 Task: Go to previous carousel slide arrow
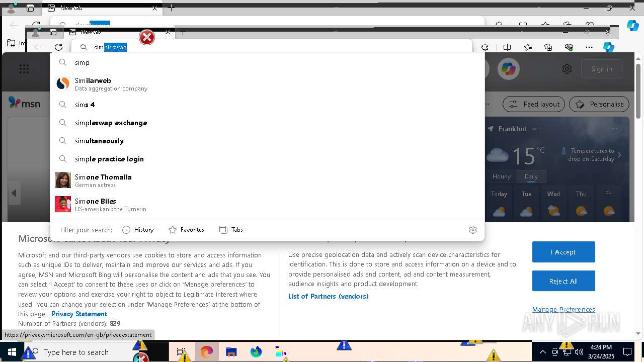(x=14, y=193)
